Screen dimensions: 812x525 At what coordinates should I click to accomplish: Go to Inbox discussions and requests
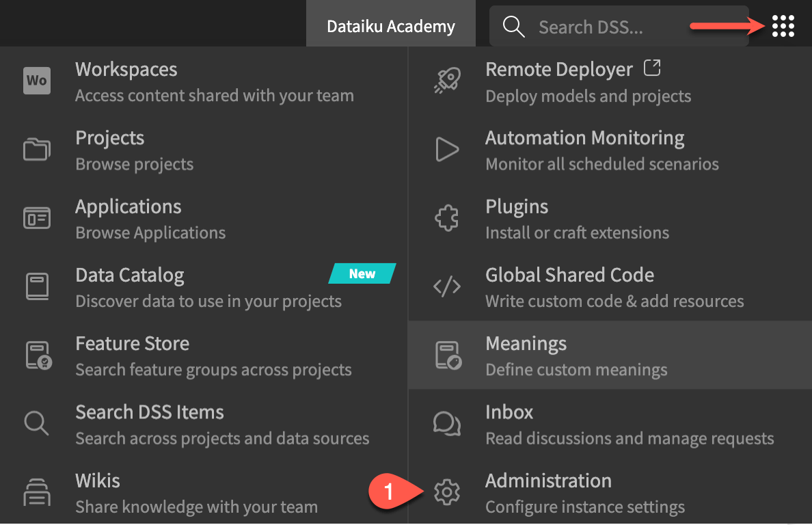pyautogui.click(x=509, y=412)
